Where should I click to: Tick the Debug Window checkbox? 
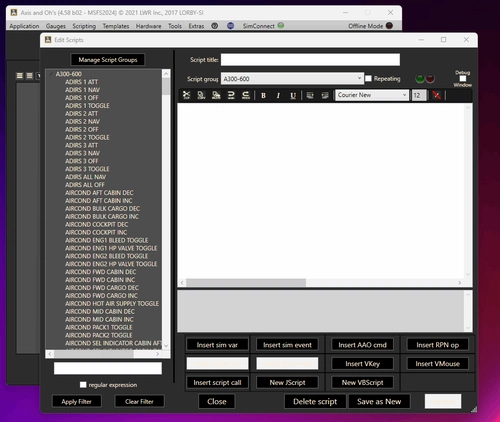463,79
